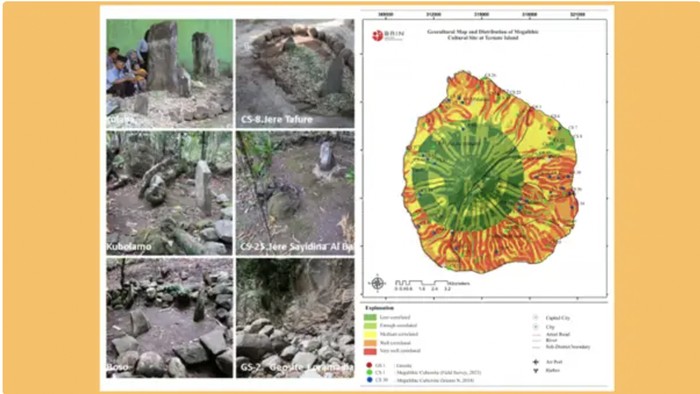Click the 'Air Port' legend label
This screenshot has width=700, height=394.
tap(554, 362)
